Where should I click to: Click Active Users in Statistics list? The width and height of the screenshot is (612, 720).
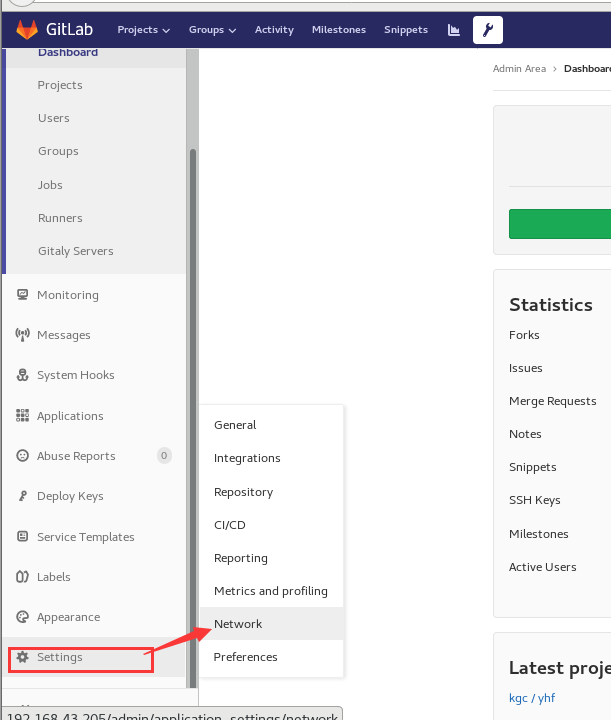(543, 567)
